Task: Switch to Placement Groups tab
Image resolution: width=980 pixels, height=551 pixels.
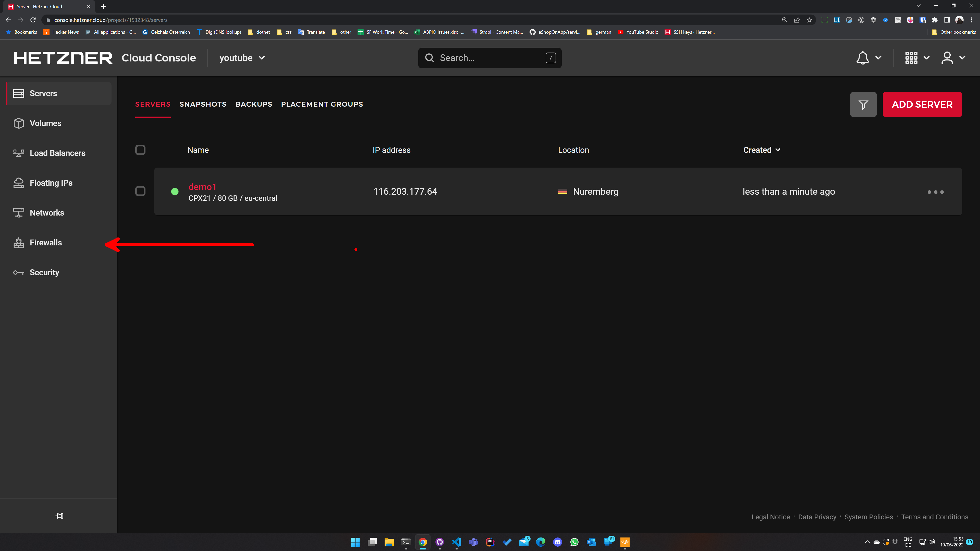Action: click(x=322, y=104)
